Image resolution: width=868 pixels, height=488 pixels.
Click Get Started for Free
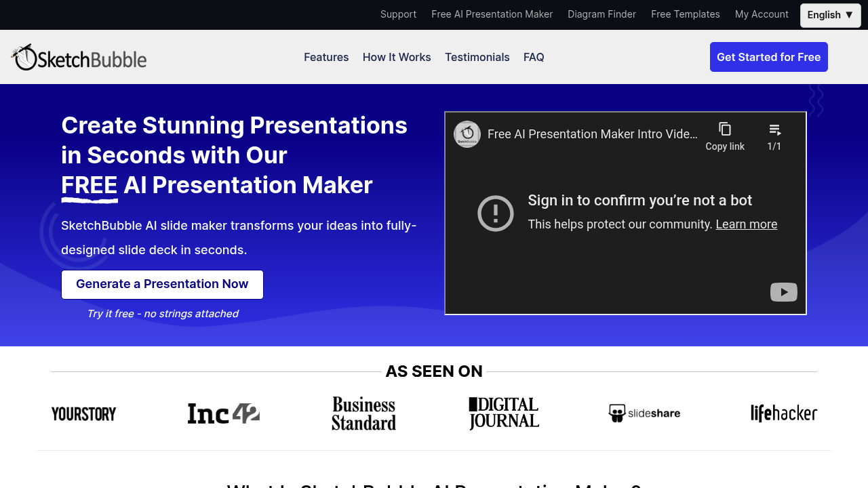768,57
